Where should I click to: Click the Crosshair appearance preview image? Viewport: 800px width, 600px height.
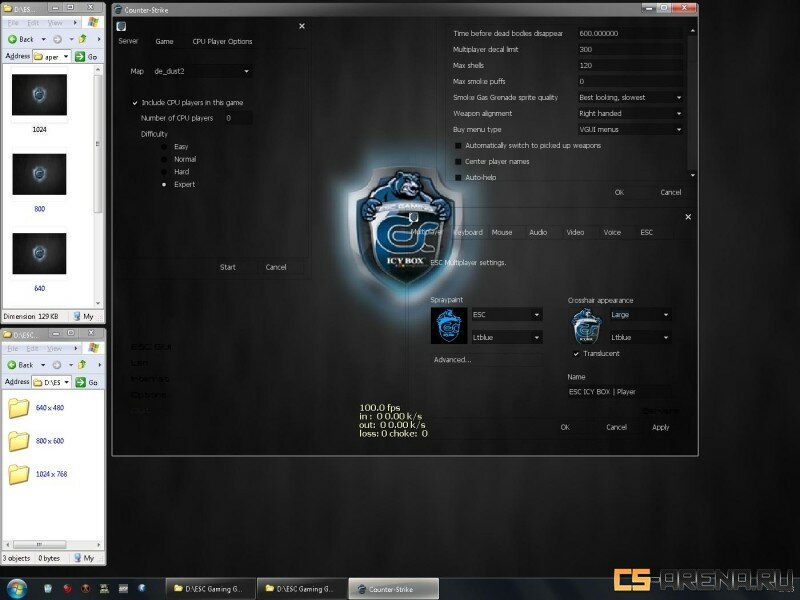pyautogui.click(x=585, y=326)
